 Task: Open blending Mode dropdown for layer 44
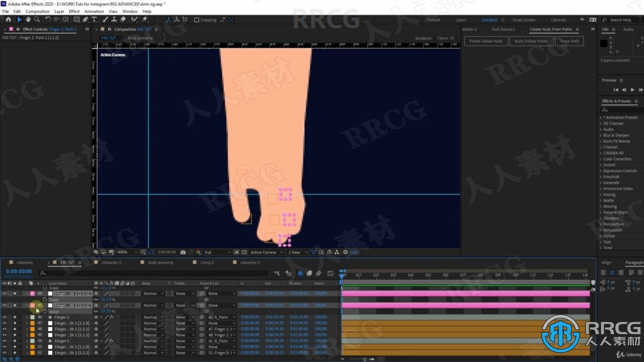[153, 293]
